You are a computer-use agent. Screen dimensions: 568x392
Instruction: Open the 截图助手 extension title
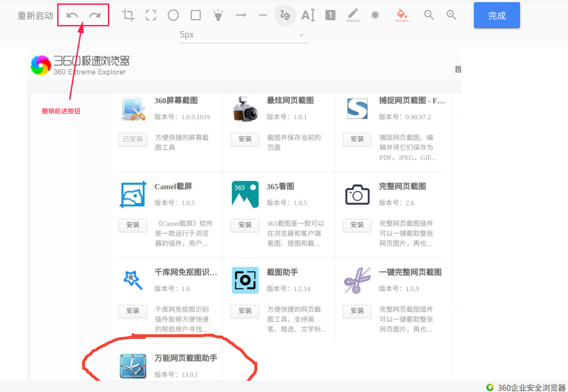point(282,272)
